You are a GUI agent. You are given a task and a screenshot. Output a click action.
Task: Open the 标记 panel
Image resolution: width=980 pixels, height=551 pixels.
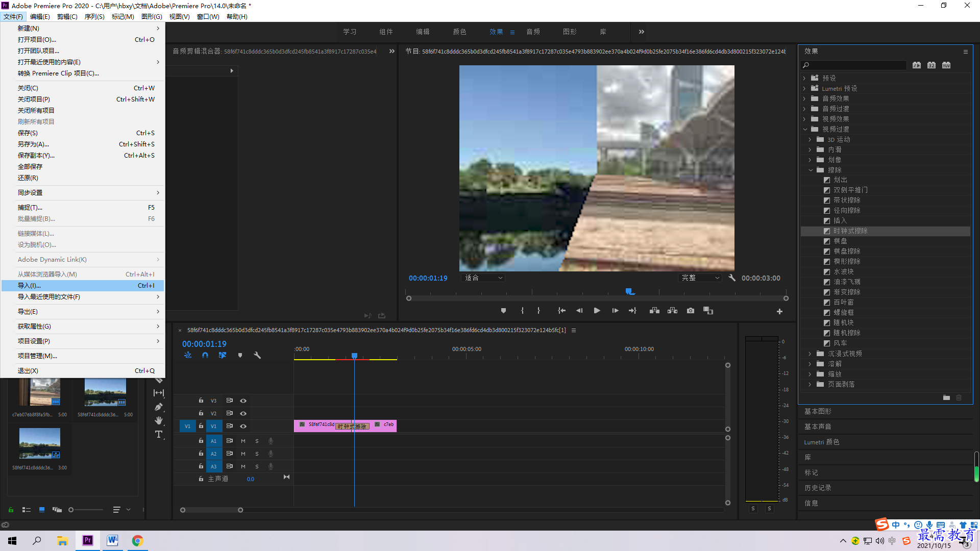pyautogui.click(x=811, y=473)
